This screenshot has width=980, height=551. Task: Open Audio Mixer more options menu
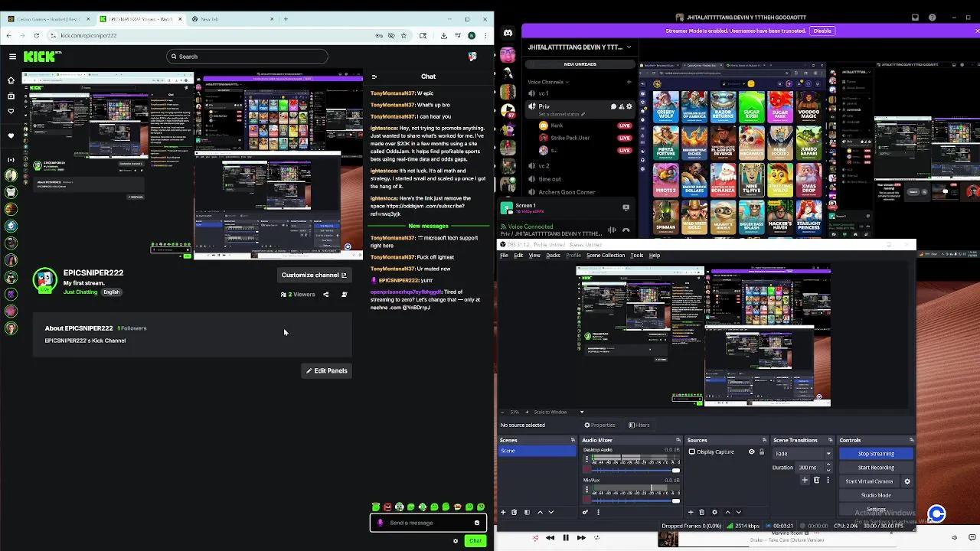598,512
